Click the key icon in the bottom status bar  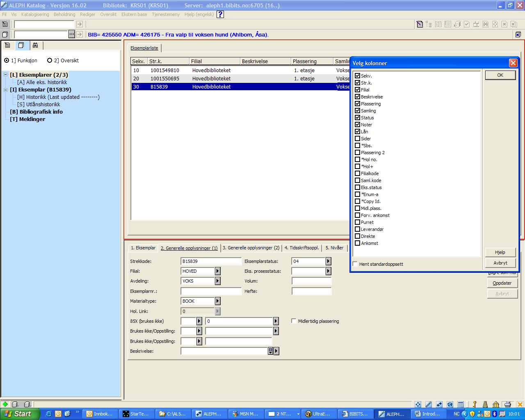[475, 404]
